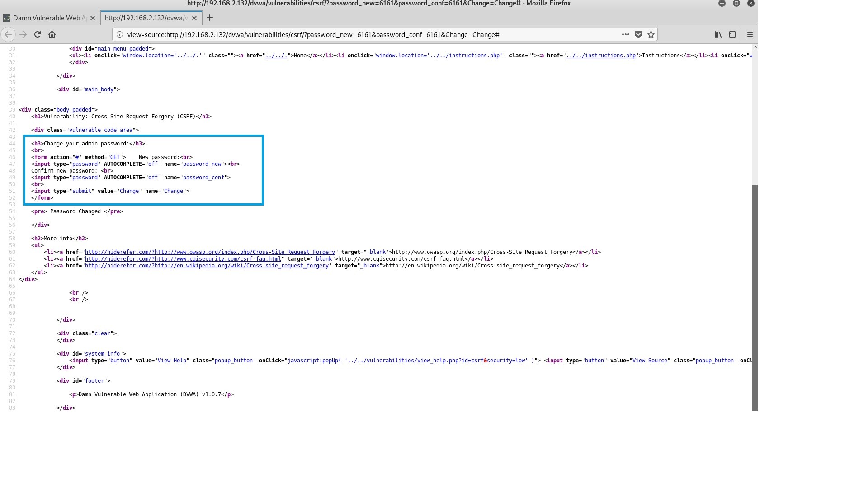Show site information icon in address bar
The height and width of the screenshot is (488, 868).
point(120,34)
